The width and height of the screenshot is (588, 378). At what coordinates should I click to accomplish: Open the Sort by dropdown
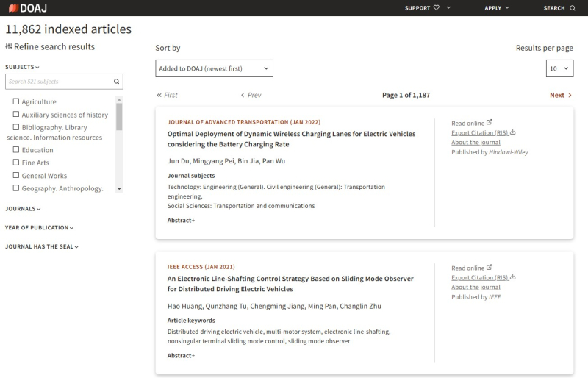pos(214,69)
